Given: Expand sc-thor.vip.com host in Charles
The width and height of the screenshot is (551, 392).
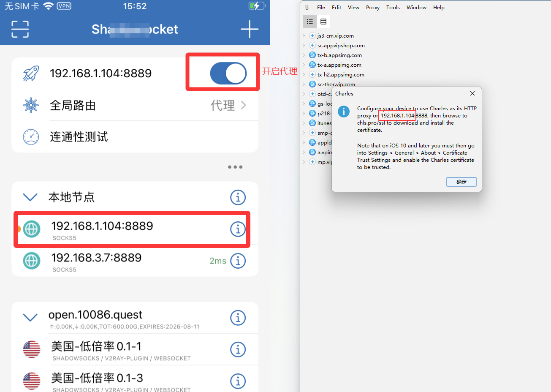Looking at the screenshot, I should [x=304, y=84].
